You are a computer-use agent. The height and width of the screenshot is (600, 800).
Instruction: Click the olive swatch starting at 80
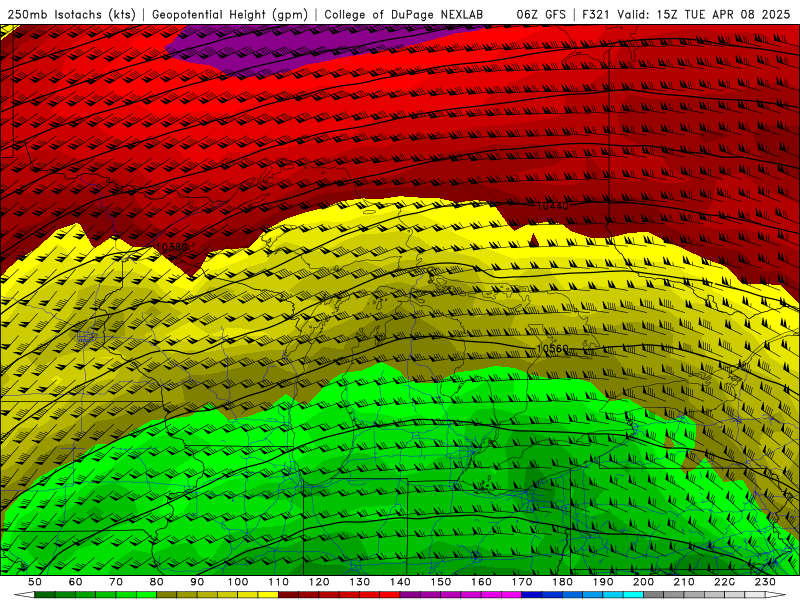(x=166, y=595)
